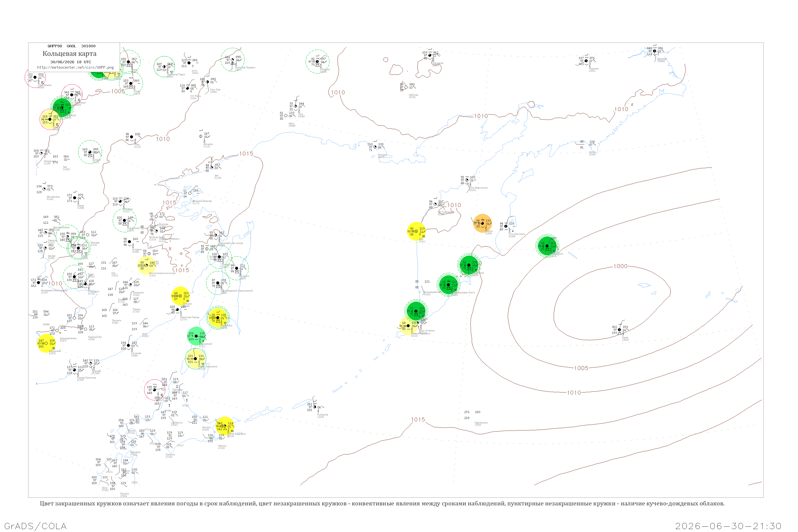798x532 pixels.
Task: Click the label "Александровск-Сахалинский"
Action: pos(237,291)
